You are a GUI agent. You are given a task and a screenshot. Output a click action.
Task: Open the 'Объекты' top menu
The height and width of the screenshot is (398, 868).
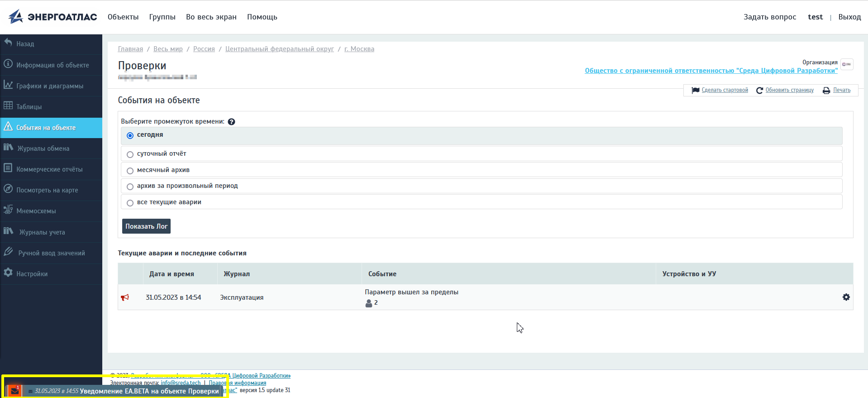click(x=123, y=17)
